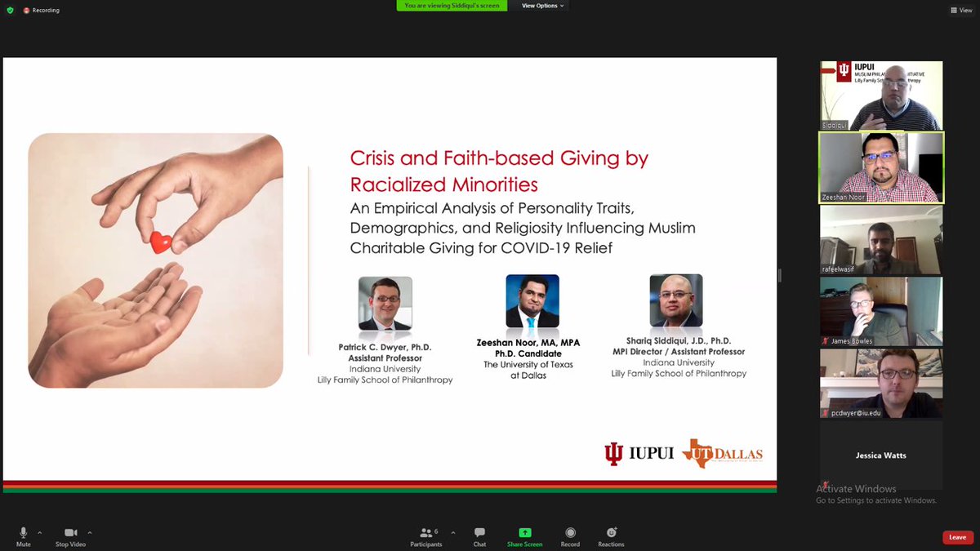980x551 pixels.
Task: Click the UT Dallas logo on the slide
Action: (x=723, y=454)
